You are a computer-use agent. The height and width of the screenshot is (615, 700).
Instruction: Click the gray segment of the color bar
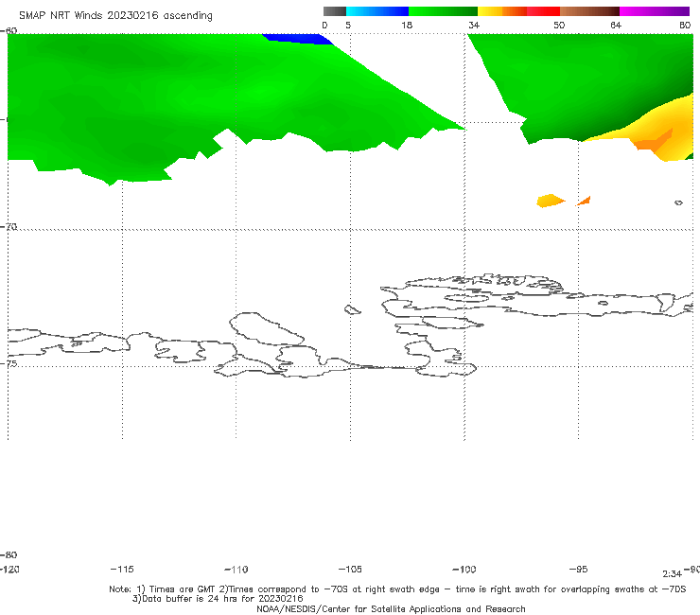pos(335,11)
